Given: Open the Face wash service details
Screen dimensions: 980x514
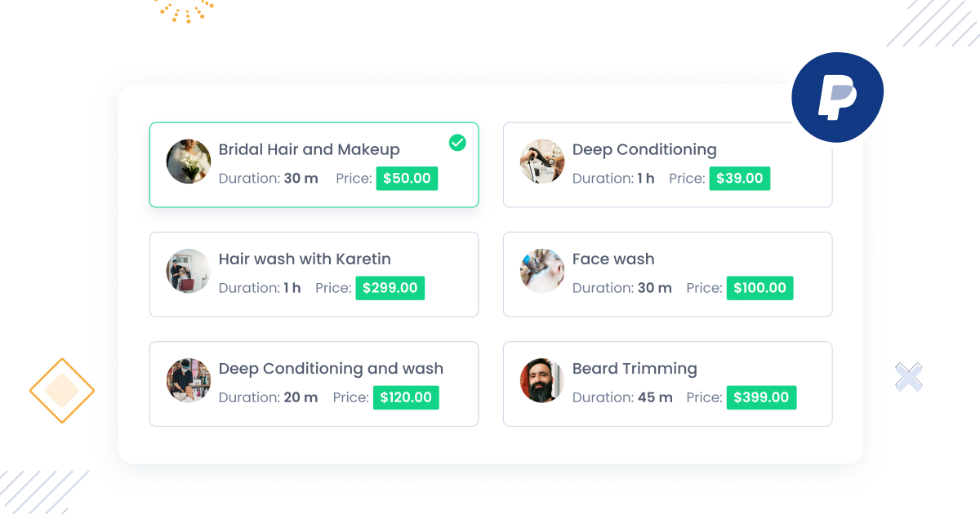Looking at the screenshot, I should 667,274.
